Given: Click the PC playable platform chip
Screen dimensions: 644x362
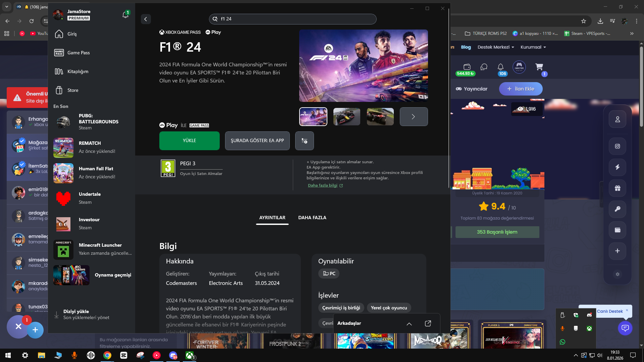Looking at the screenshot, I should (329, 274).
